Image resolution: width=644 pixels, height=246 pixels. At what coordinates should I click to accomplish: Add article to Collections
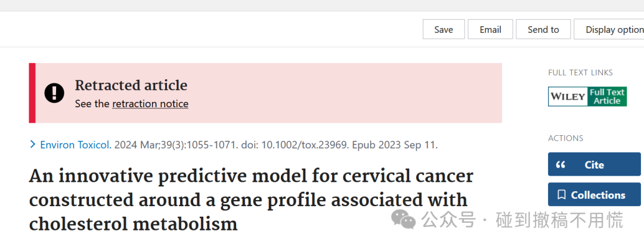[594, 194]
